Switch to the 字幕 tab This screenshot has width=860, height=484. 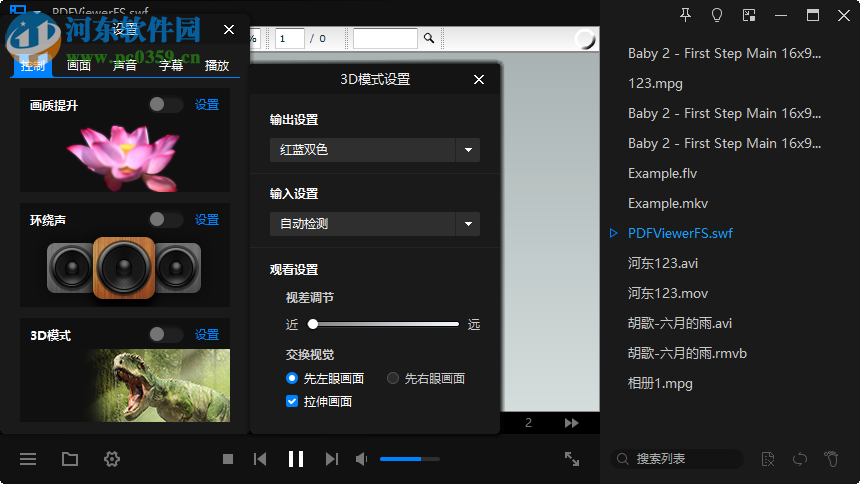click(171, 66)
